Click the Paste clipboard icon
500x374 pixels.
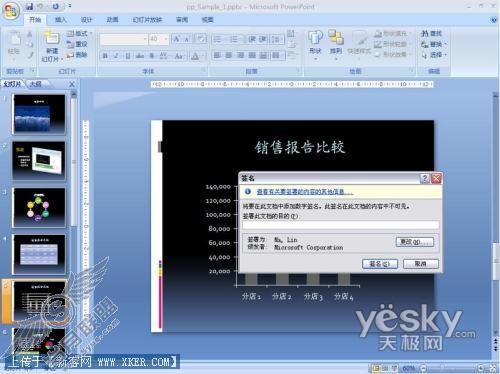(x=14, y=39)
